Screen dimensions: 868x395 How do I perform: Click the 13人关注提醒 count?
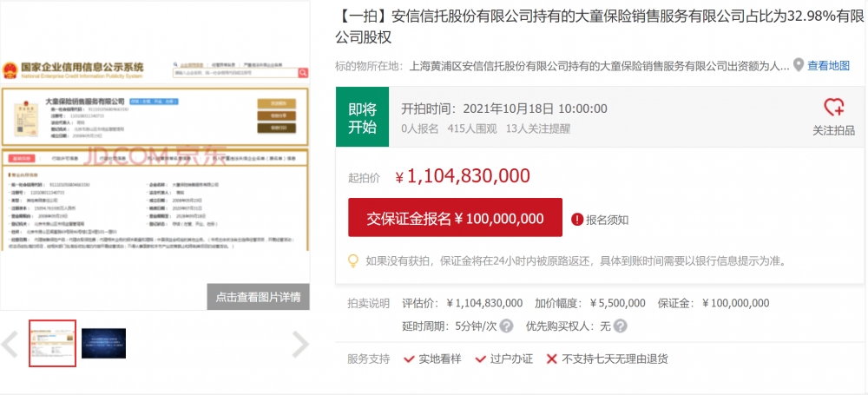[x=538, y=129]
